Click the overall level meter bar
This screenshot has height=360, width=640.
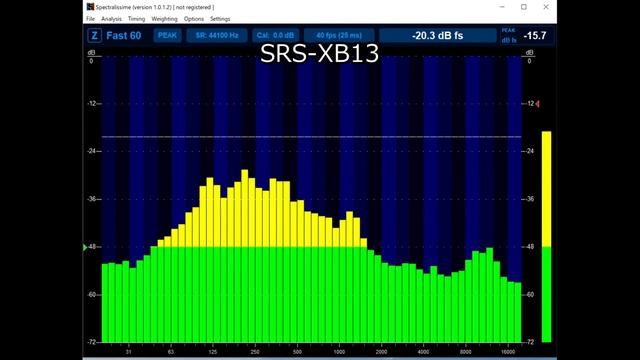[x=546, y=237]
